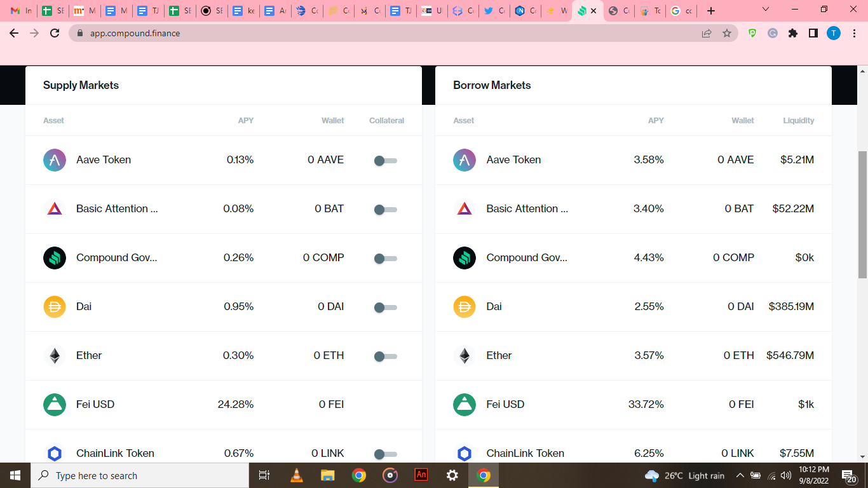
Task: Show hidden system tray icons chevron
Action: [x=740, y=475]
